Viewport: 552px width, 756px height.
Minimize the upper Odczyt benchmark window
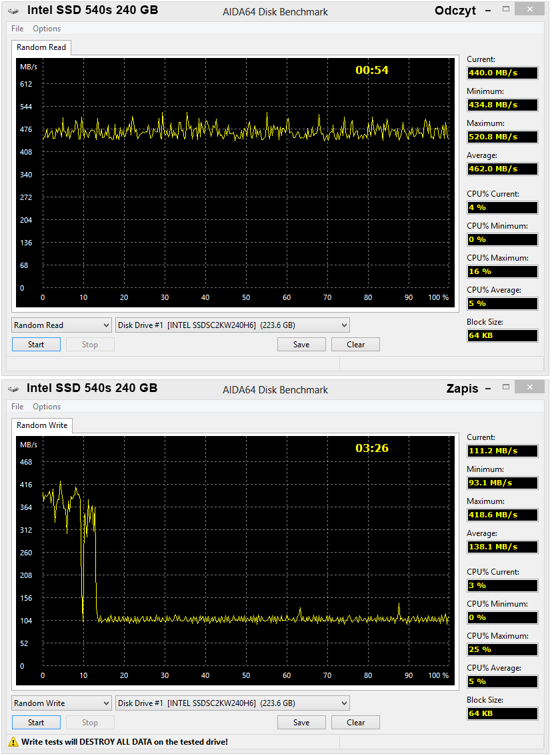tap(488, 9)
